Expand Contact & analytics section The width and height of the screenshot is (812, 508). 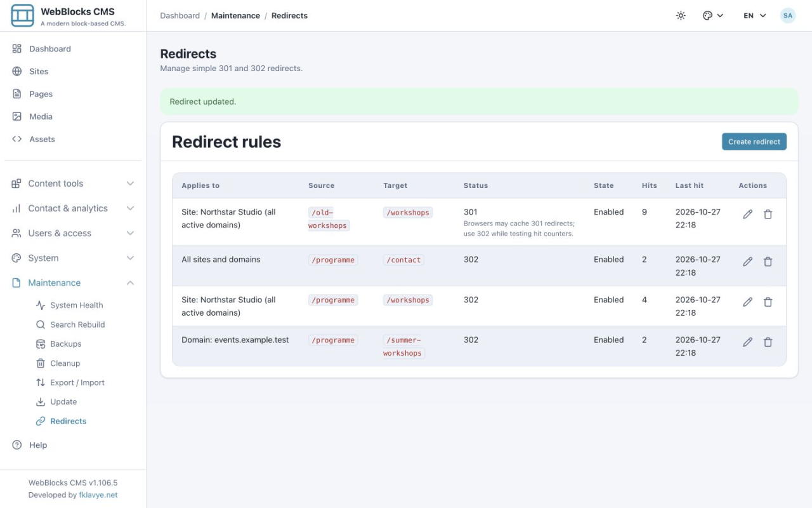tap(73, 208)
